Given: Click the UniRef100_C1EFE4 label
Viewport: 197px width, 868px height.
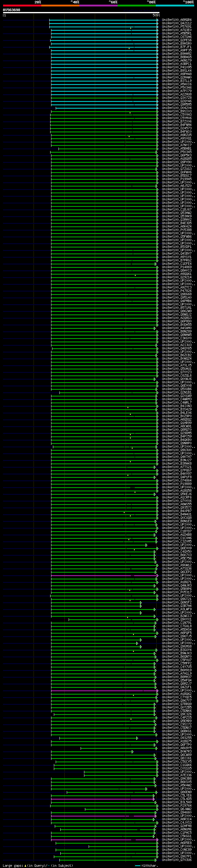Looking at the screenshot, I should point(176,264).
